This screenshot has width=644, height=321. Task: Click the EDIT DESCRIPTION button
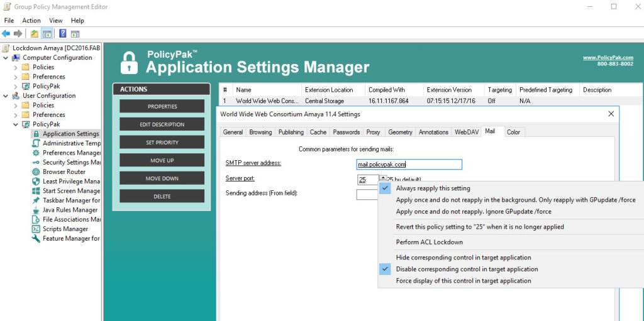(162, 124)
